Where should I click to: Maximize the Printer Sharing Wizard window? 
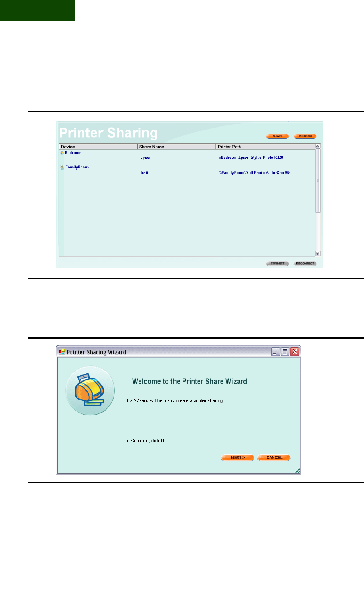point(285,351)
